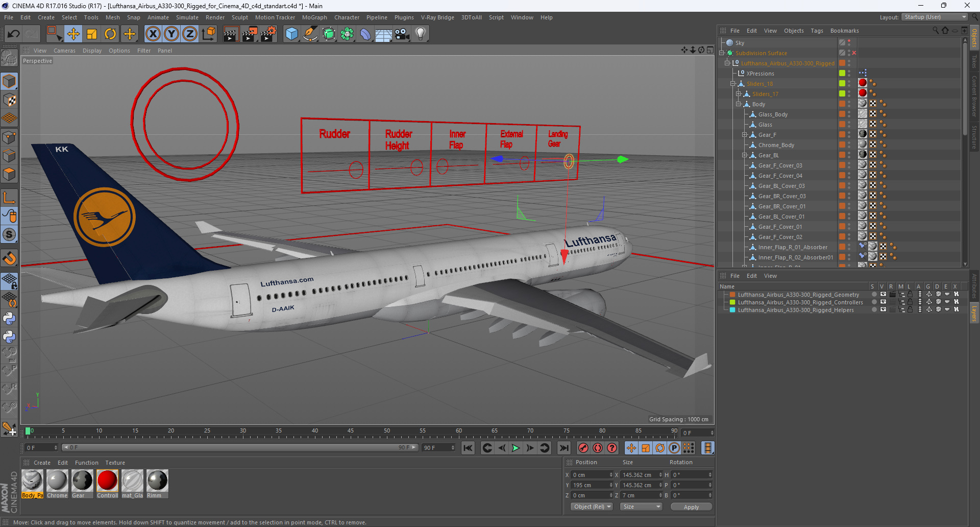Go to end of timeline
This screenshot has width=980, height=527.
(x=563, y=448)
